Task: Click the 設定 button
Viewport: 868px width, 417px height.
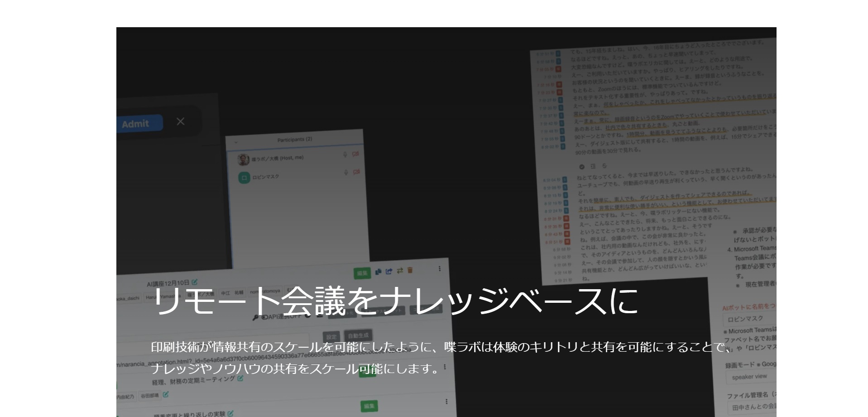Action: coord(331,337)
